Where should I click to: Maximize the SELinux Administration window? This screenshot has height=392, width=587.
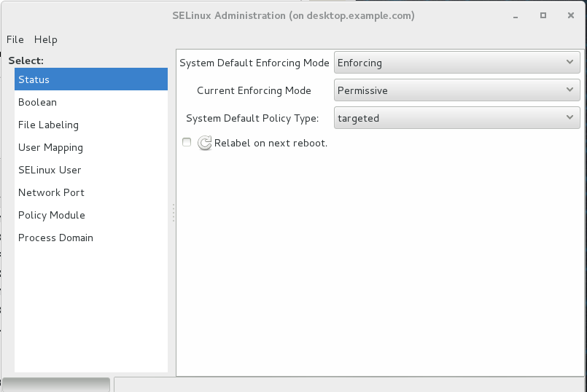coord(543,15)
